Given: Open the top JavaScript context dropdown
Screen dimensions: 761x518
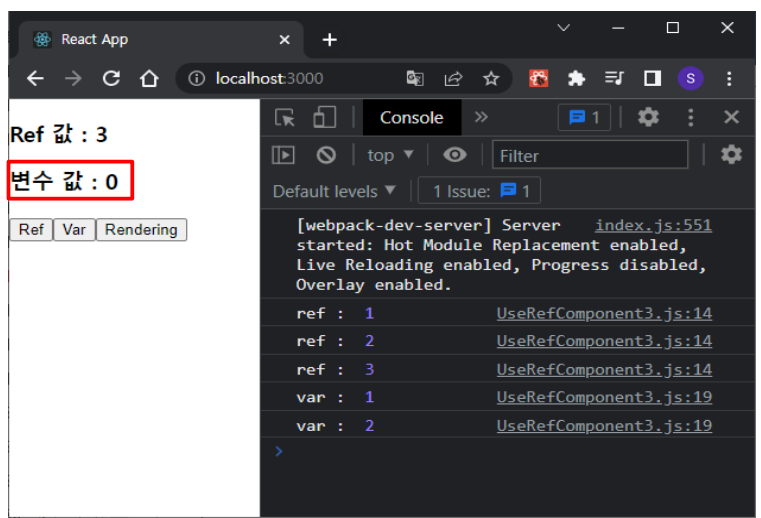Looking at the screenshot, I should tap(390, 155).
